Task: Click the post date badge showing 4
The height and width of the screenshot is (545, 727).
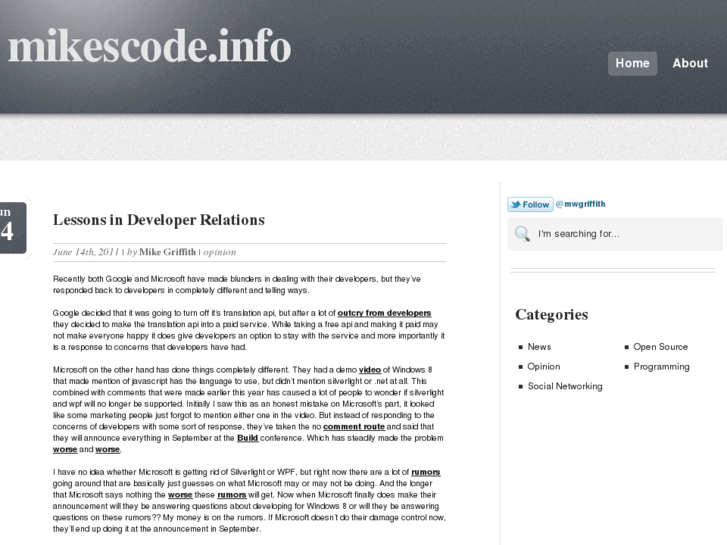Action: (x=13, y=228)
